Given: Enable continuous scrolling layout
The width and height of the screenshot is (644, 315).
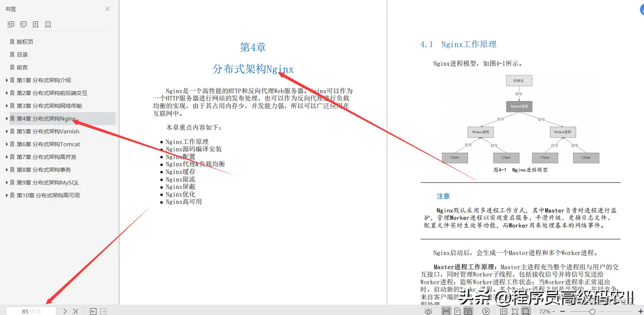Looking at the screenshot, I should tap(446, 311).
